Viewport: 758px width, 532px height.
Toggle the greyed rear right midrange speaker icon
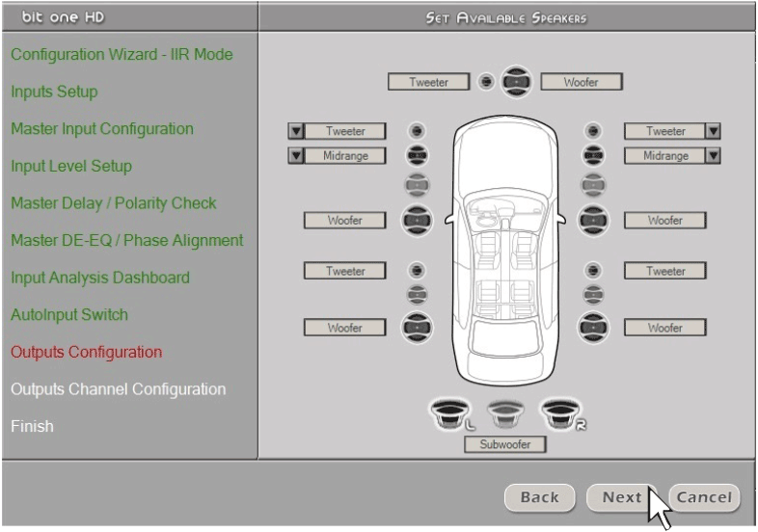tap(593, 295)
